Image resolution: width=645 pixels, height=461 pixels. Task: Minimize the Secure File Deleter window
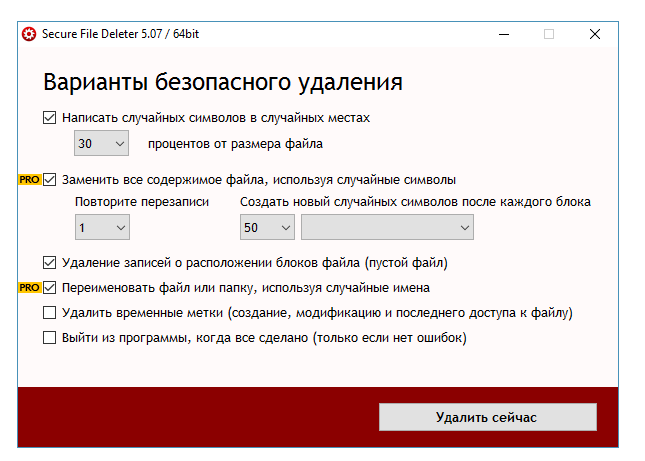click(x=504, y=34)
